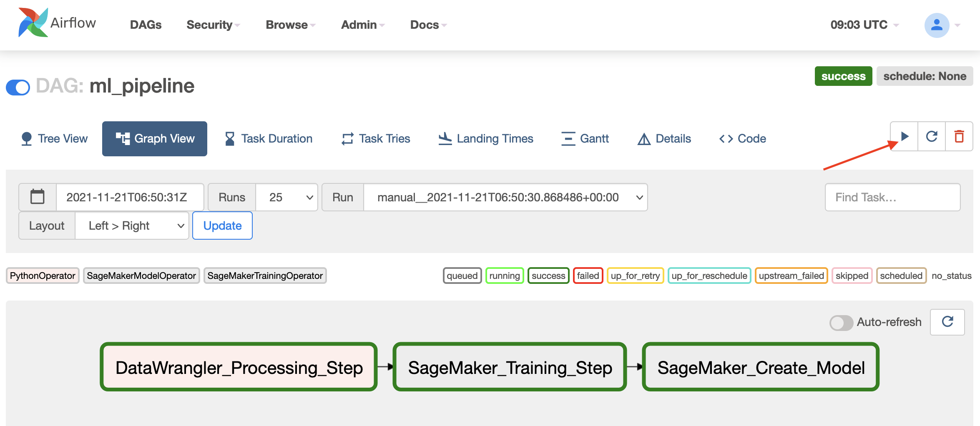Viewport: 980px width, 426px height.
Task: Trigger the DAG with the play icon
Action: (x=904, y=136)
